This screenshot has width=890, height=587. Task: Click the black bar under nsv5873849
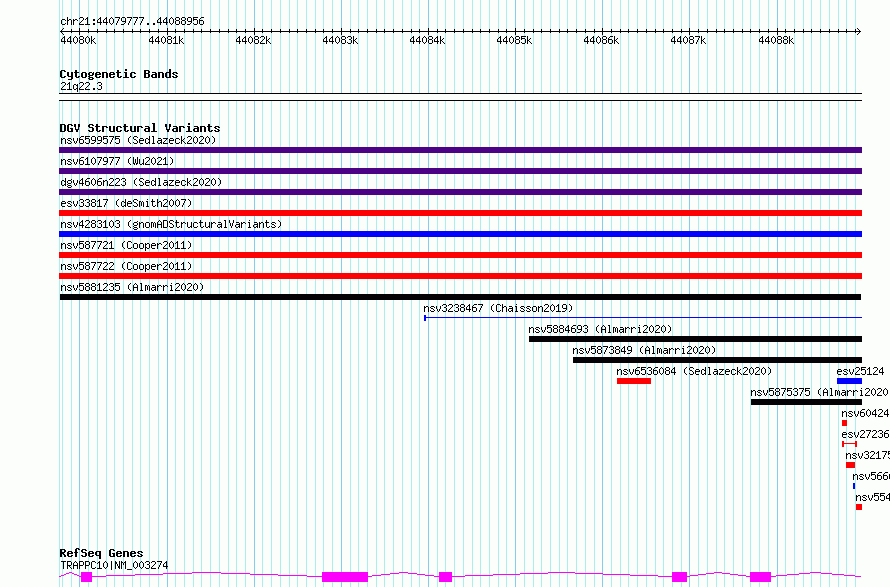pyautogui.click(x=717, y=360)
